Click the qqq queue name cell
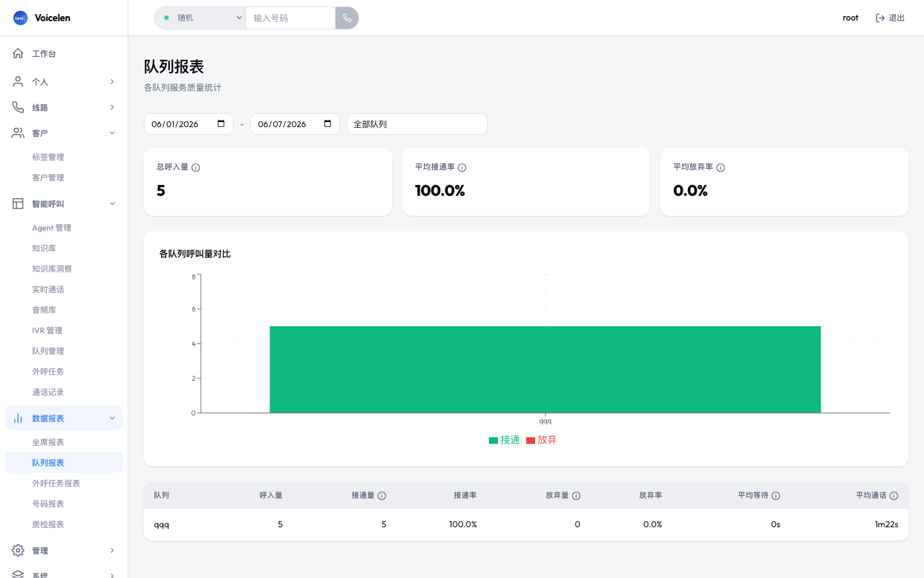Screen dimensions: 924x578 [162, 525]
